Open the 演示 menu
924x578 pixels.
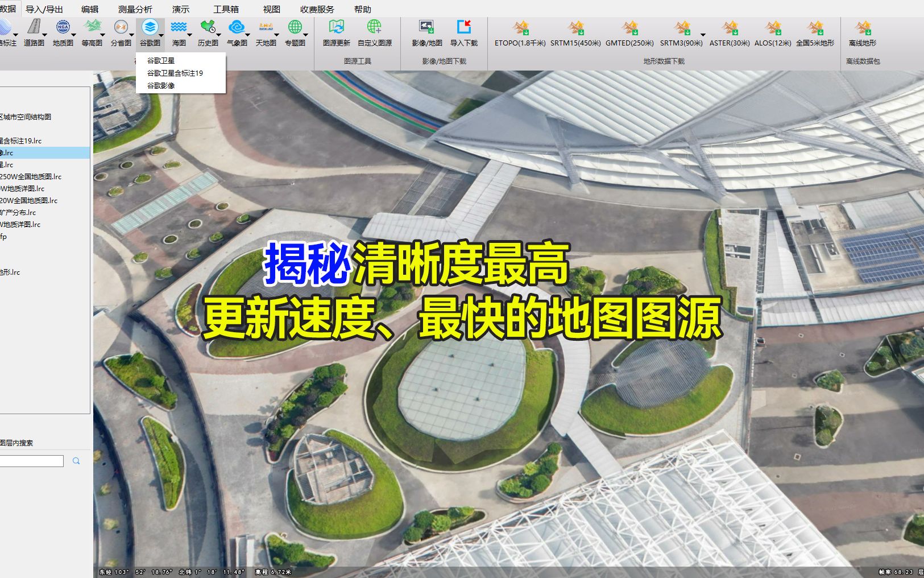(181, 9)
